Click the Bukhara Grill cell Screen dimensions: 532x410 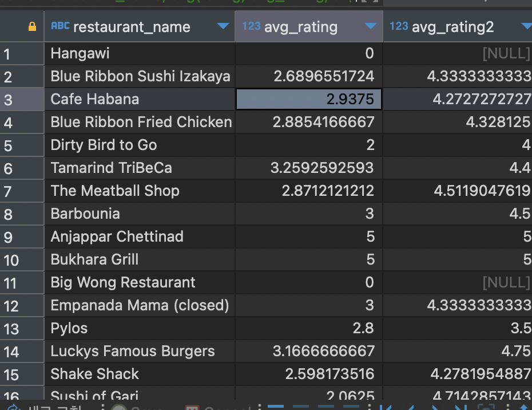point(140,260)
